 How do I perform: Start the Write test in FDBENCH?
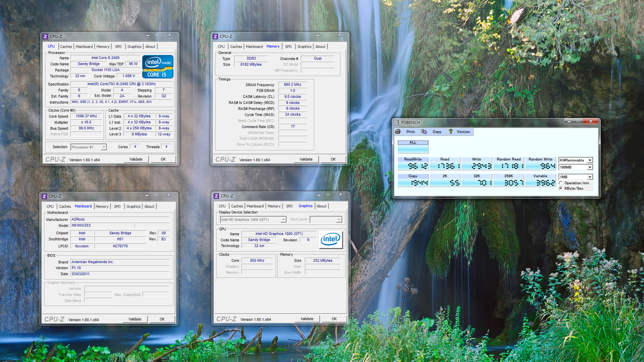click(x=477, y=164)
